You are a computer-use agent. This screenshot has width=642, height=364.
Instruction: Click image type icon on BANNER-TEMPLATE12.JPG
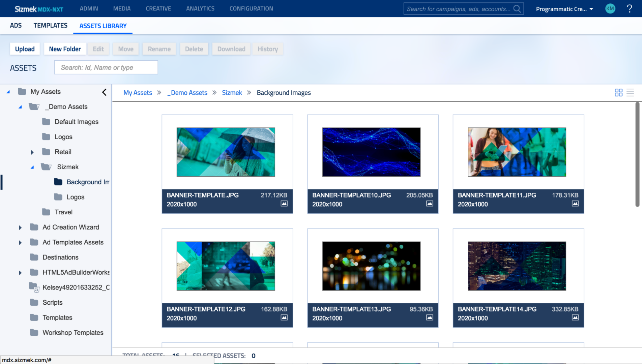284,317
